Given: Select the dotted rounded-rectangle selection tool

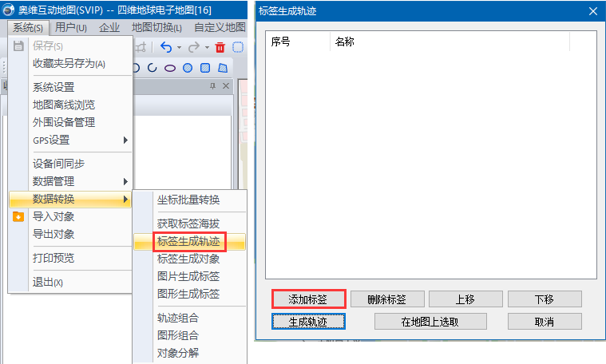Looking at the screenshot, I should (x=238, y=47).
